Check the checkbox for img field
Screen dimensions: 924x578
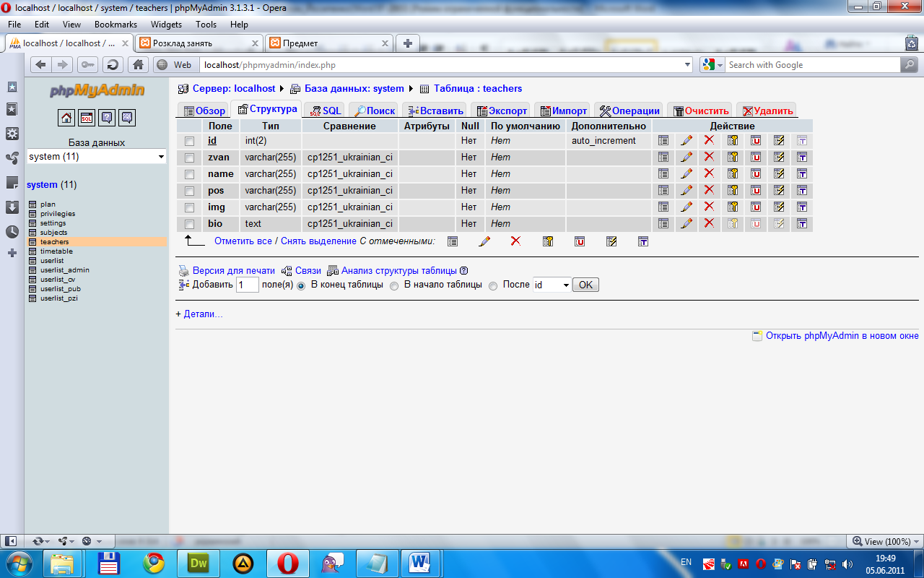190,207
